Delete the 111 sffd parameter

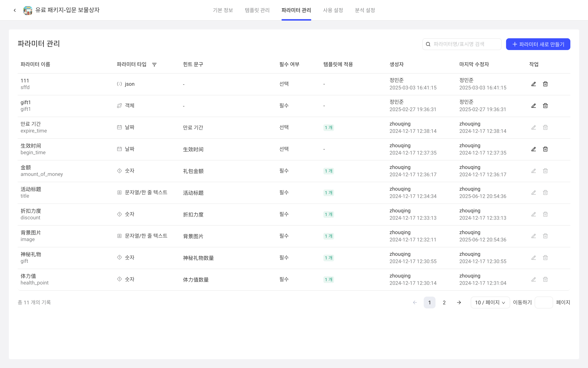pos(546,84)
